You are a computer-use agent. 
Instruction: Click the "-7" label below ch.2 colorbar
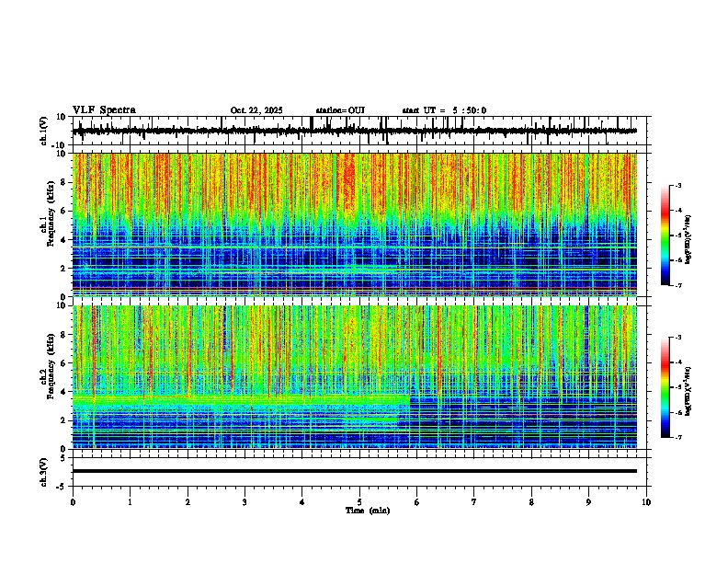point(677,437)
